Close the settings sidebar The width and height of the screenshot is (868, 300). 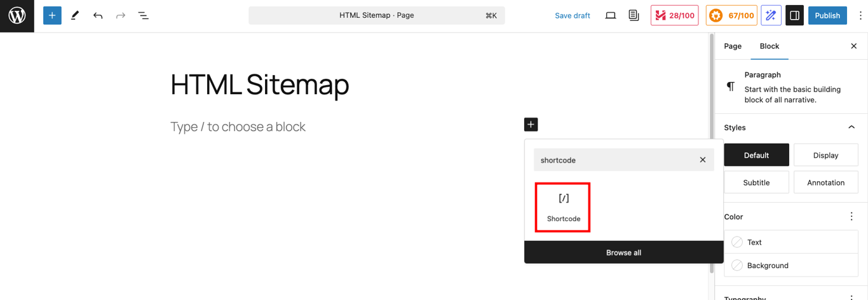click(x=853, y=46)
